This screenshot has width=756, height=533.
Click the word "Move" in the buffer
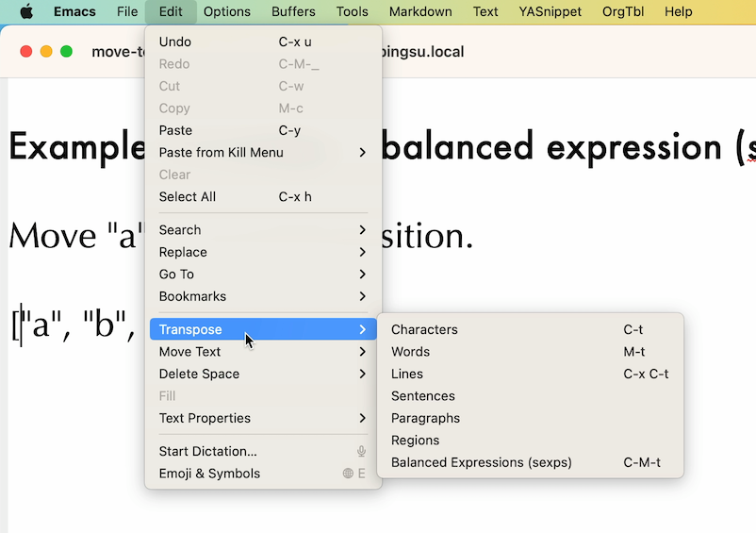[x=53, y=236]
